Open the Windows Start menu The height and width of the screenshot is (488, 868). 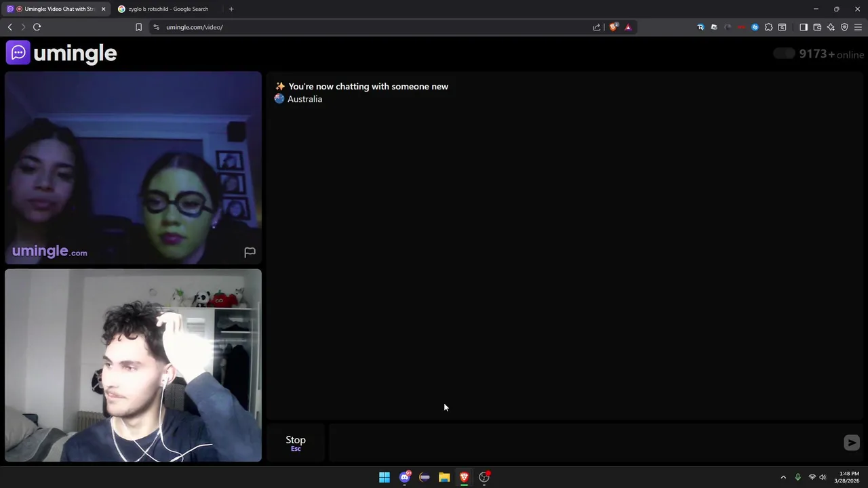pos(384,477)
